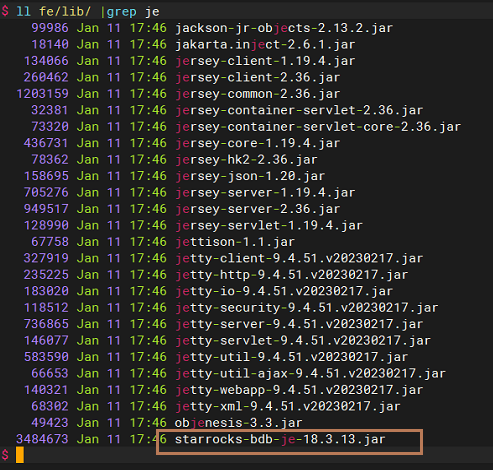Select jettison-1.1.jar filename

point(235,242)
